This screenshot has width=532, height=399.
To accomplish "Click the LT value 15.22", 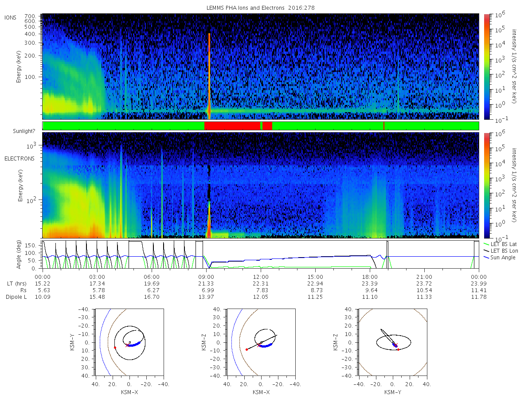I will click(43, 284).
